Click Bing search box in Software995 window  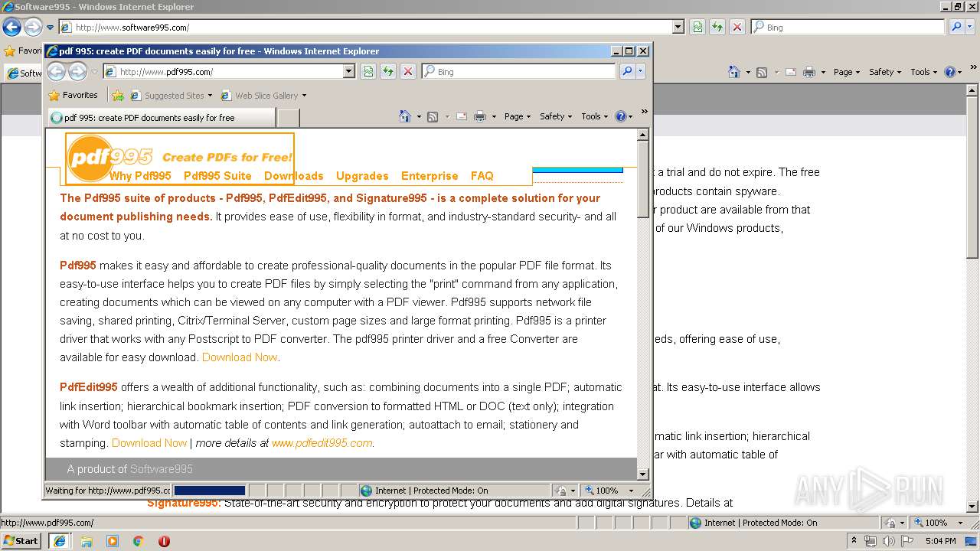coord(848,27)
